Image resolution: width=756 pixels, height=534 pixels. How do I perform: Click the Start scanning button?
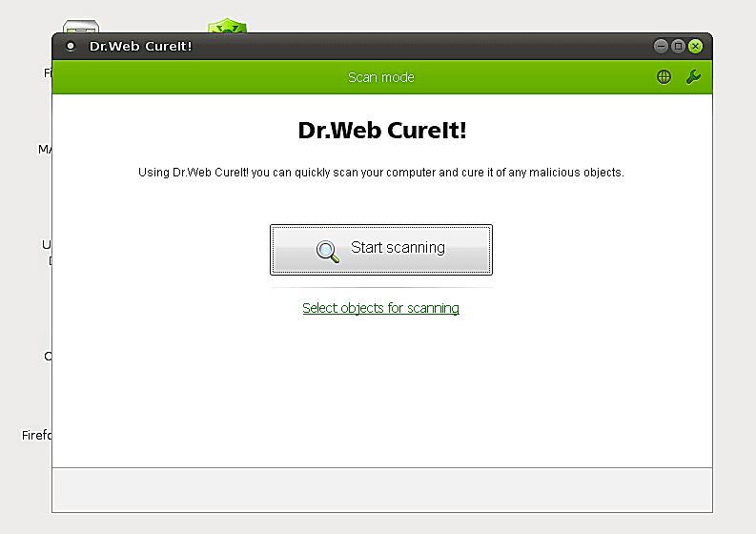coord(381,250)
